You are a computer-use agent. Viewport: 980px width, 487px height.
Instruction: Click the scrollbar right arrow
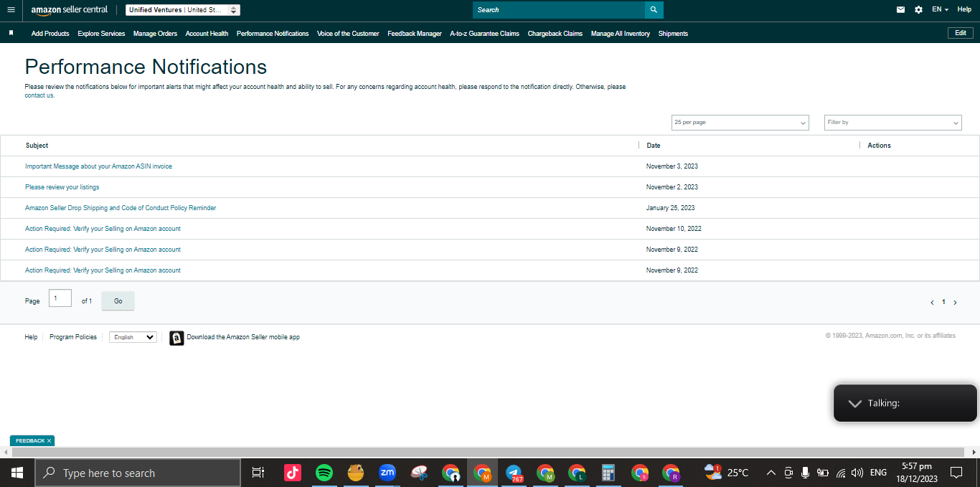click(975, 453)
